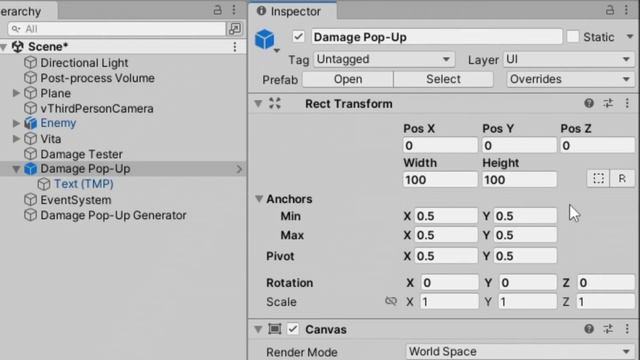Expand the Vita object in Hierarchy
The width and height of the screenshot is (640, 360).
pos(16,139)
